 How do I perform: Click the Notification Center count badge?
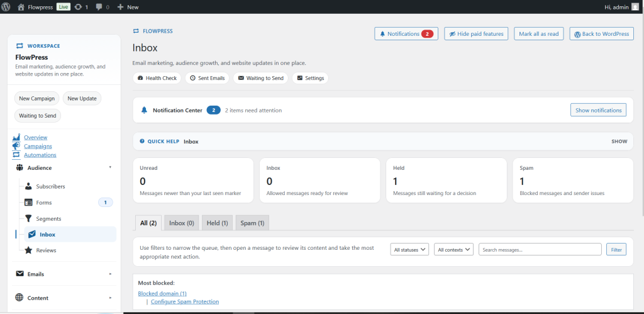[x=214, y=110]
